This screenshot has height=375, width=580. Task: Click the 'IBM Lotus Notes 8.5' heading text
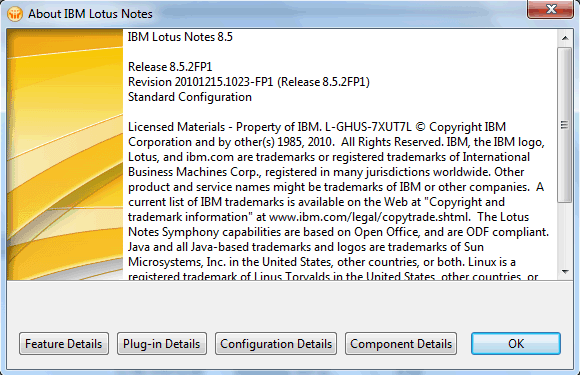(180, 37)
